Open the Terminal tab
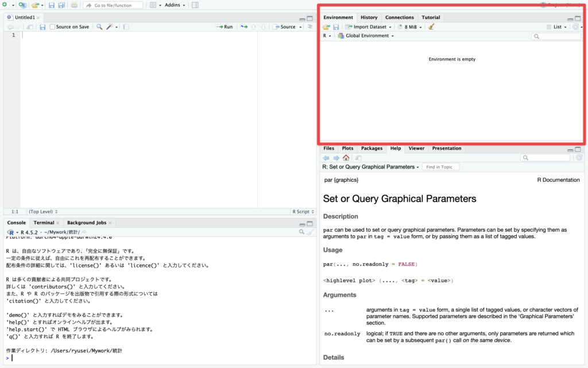 click(x=44, y=223)
